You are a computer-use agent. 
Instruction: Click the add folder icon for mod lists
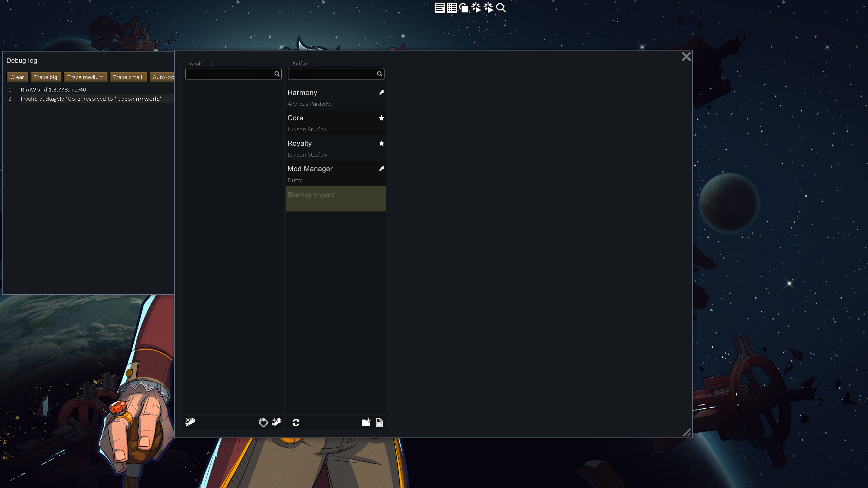point(366,422)
